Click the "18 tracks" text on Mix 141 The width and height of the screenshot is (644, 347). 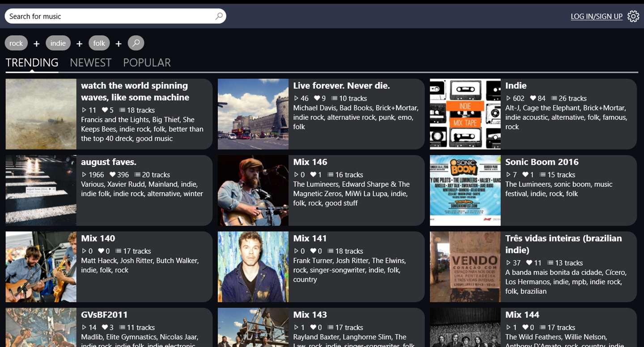tap(349, 251)
